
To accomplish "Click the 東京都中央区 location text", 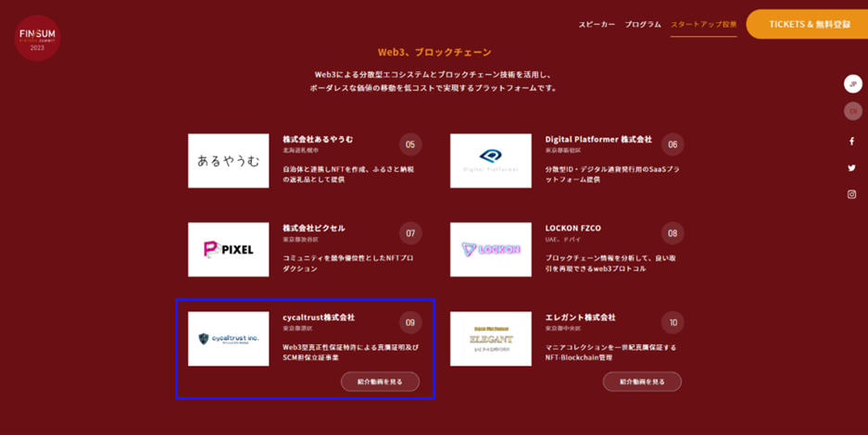I will point(563,329).
